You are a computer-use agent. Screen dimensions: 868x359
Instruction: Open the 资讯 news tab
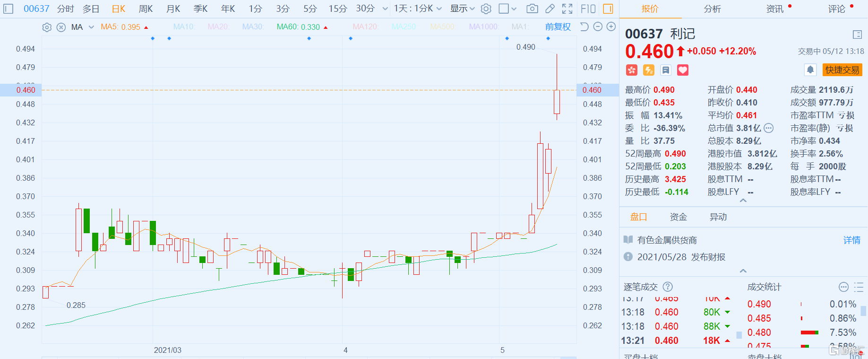[775, 9]
